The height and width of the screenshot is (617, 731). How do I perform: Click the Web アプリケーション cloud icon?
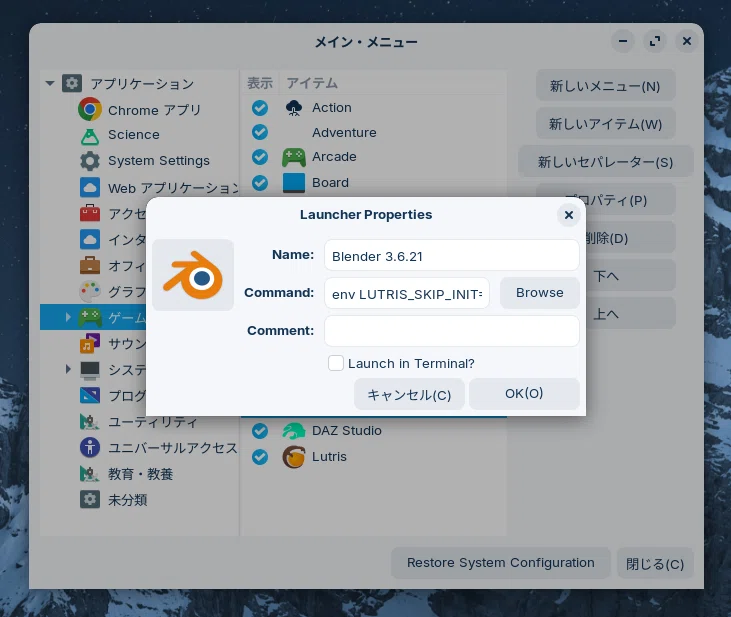coord(90,187)
